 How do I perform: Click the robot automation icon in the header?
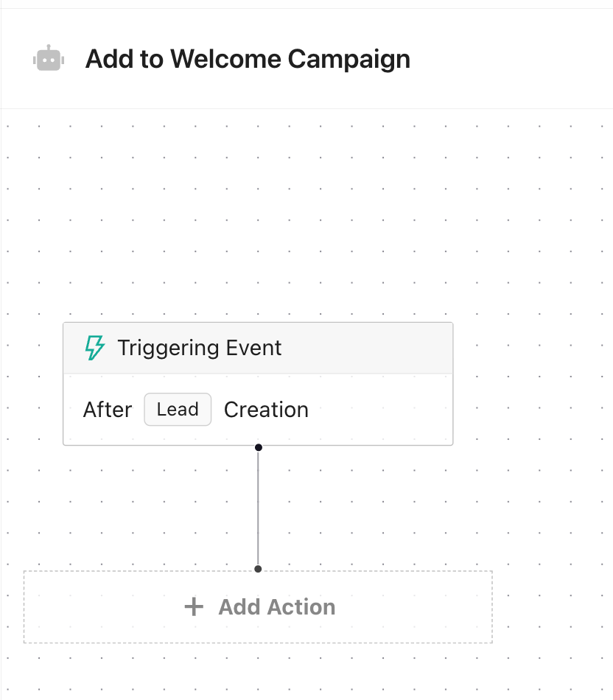point(48,58)
